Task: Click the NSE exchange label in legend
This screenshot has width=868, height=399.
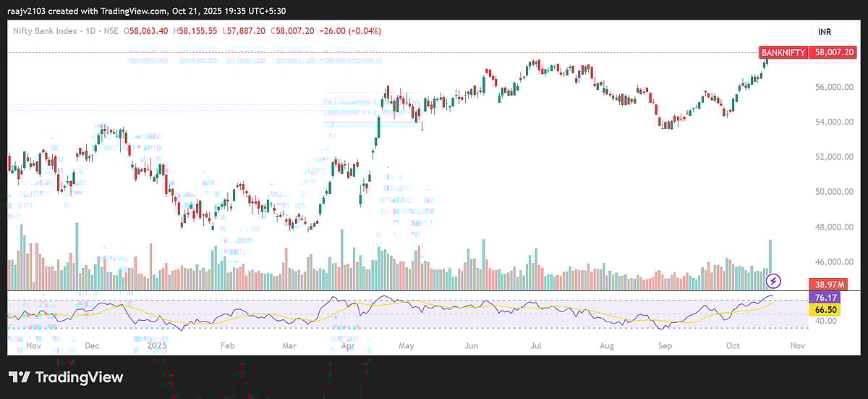Action: point(110,31)
